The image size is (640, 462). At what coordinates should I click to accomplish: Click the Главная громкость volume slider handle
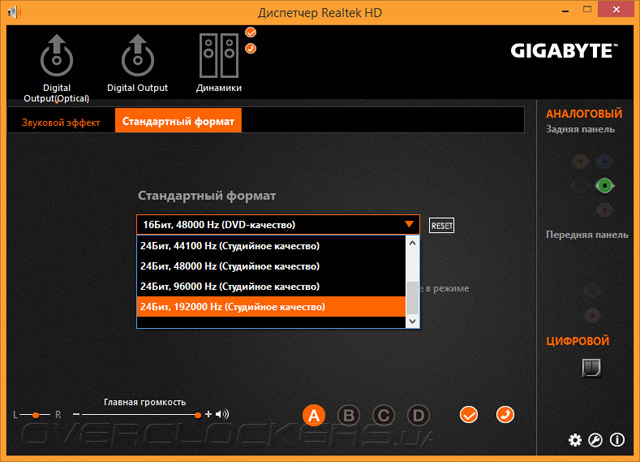(x=198, y=415)
